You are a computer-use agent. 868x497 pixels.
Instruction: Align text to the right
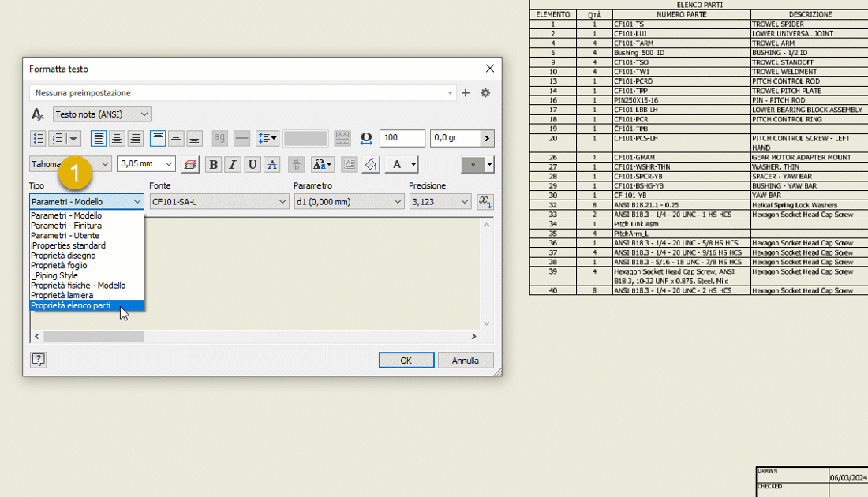pos(135,138)
